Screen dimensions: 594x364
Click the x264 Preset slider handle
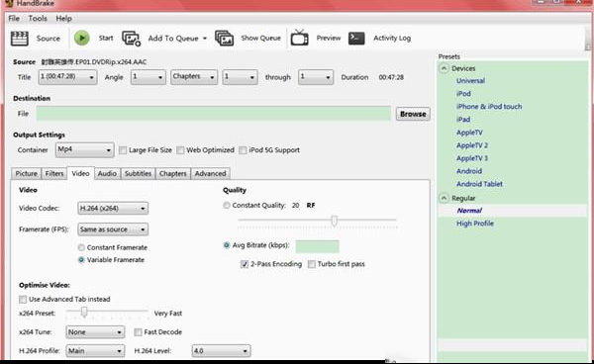coord(84,312)
